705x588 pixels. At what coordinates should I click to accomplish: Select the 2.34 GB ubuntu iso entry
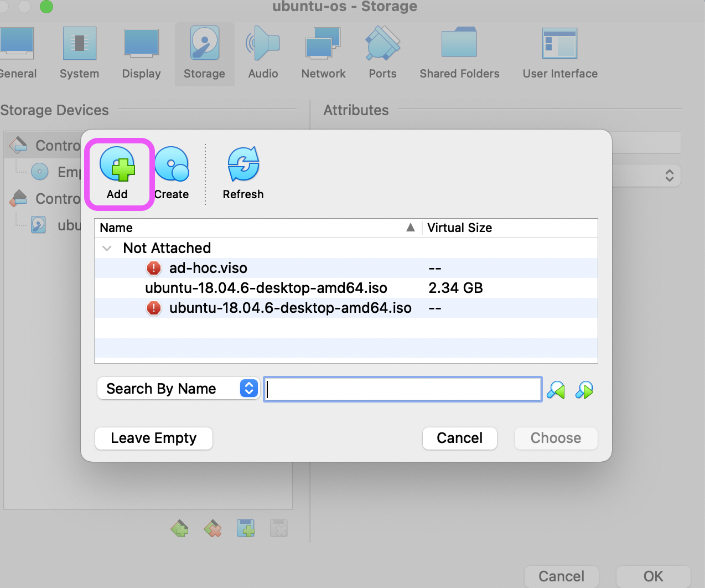click(x=346, y=288)
